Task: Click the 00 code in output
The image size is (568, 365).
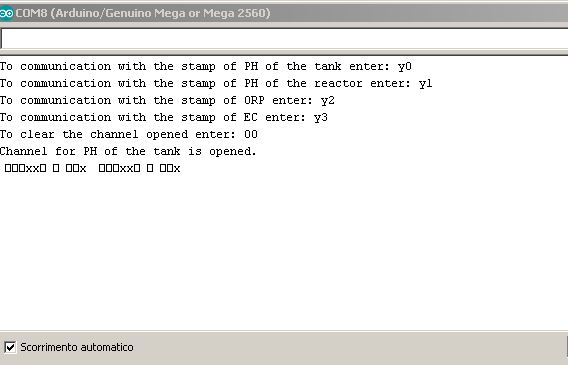Action: (251, 134)
